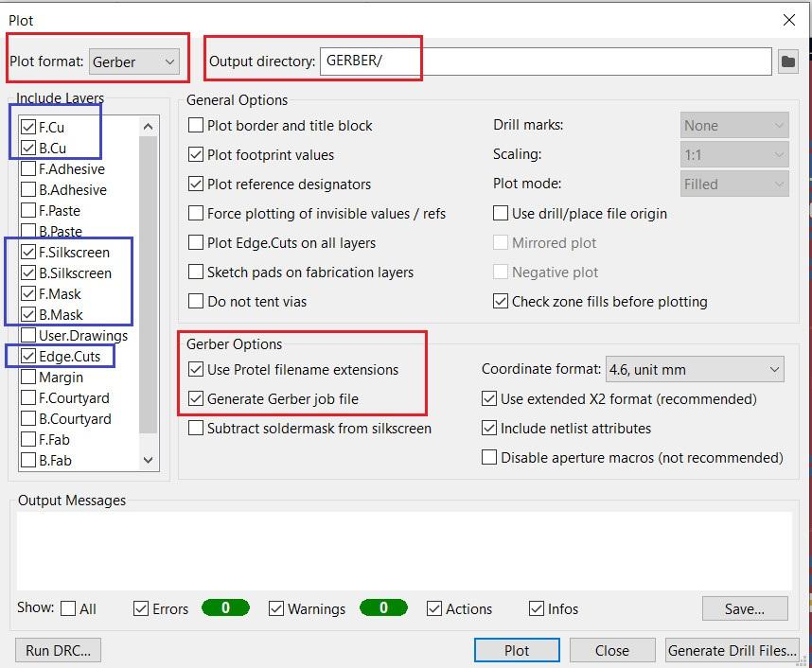Open the Scaling dropdown
812x668 pixels.
734,154
